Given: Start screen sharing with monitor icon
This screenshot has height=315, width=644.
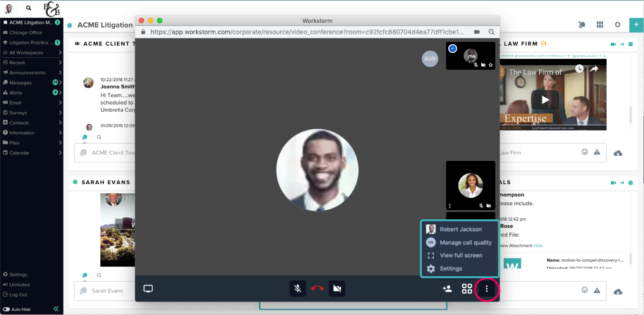Looking at the screenshot, I should tap(148, 289).
